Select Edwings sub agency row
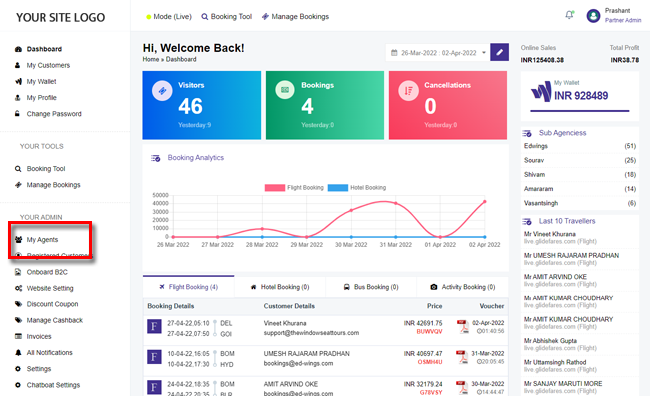This screenshot has width=650, height=396. (x=580, y=146)
